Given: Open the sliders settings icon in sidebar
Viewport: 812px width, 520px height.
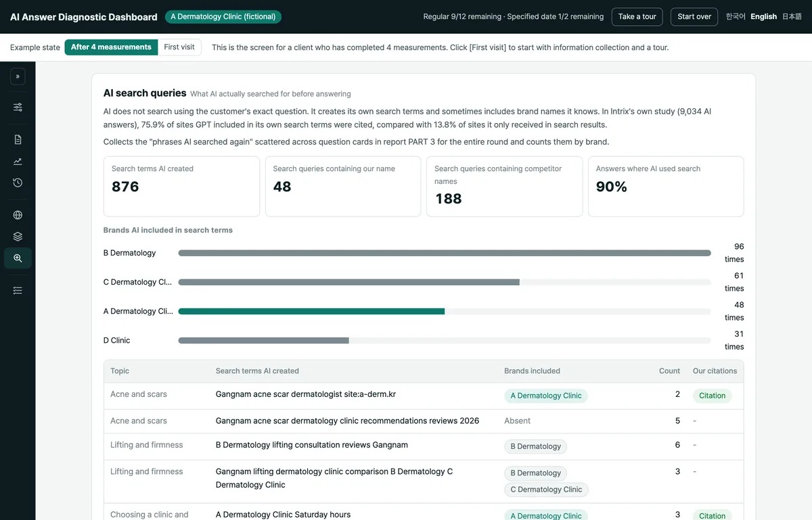Looking at the screenshot, I should click(x=18, y=107).
